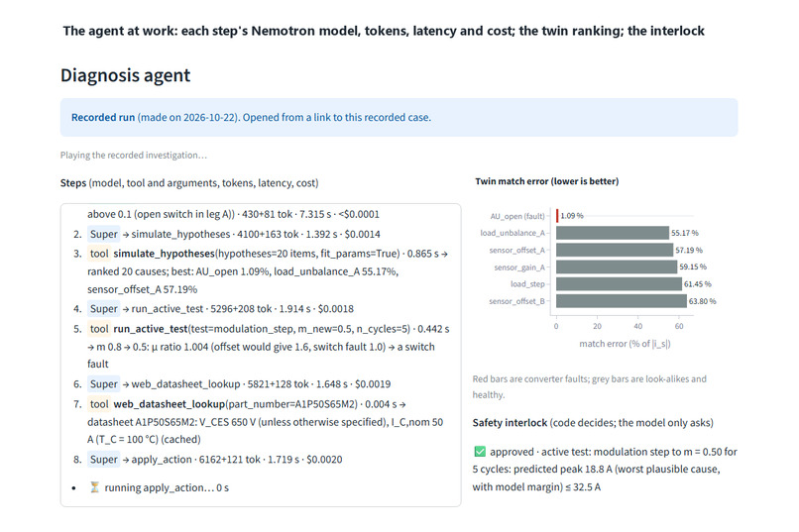Click the 'match error (% of |i_s|)' axis title
799x532 pixels.
pos(625,344)
